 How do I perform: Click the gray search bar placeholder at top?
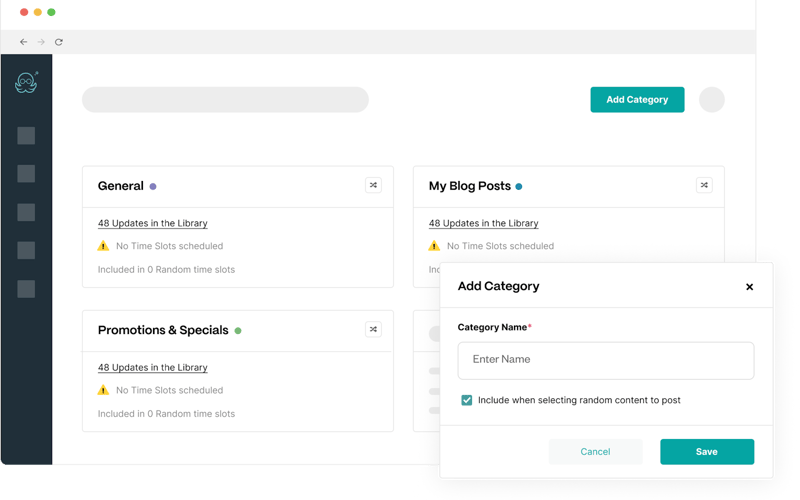(226, 99)
